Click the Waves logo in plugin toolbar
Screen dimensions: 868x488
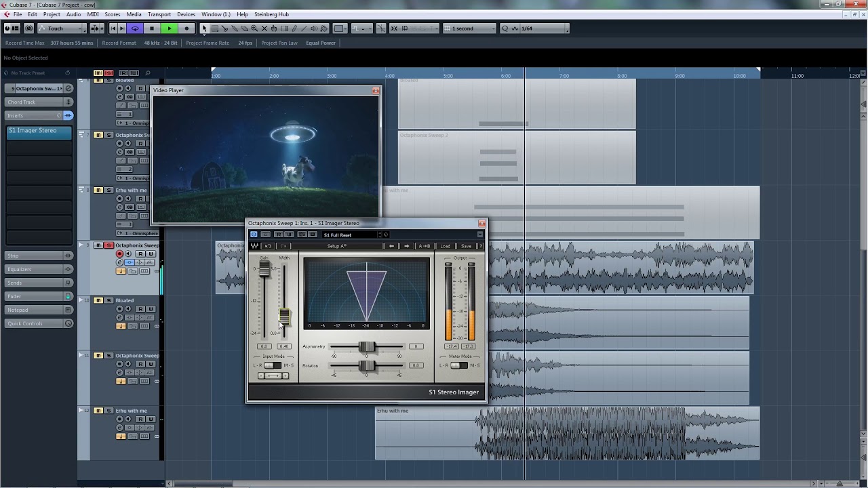pos(255,246)
